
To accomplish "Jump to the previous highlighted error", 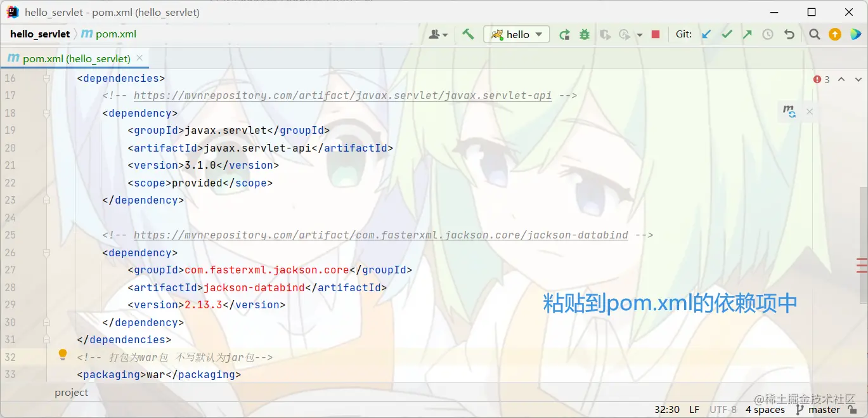I will pos(841,79).
